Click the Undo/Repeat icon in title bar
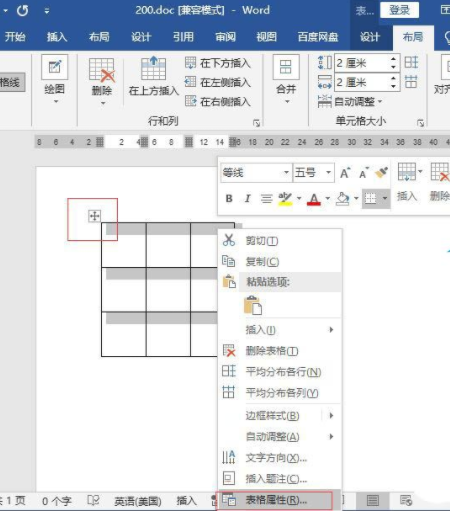 coord(23,11)
